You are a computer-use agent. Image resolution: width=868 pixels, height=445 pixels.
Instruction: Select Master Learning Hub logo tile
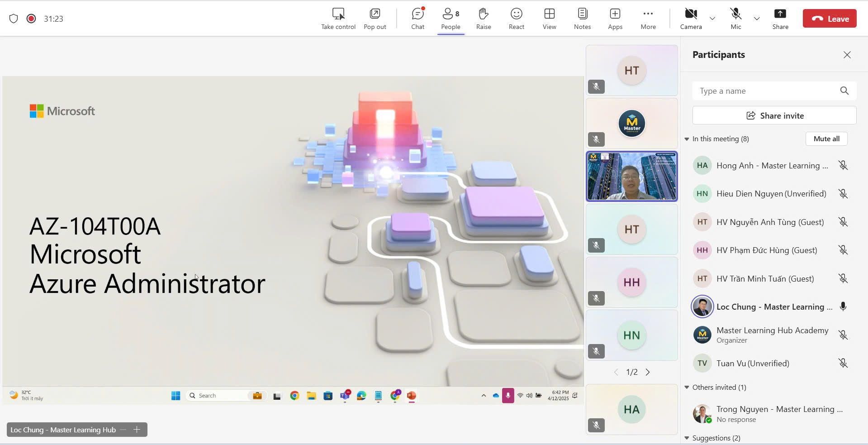tap(632, 123)
